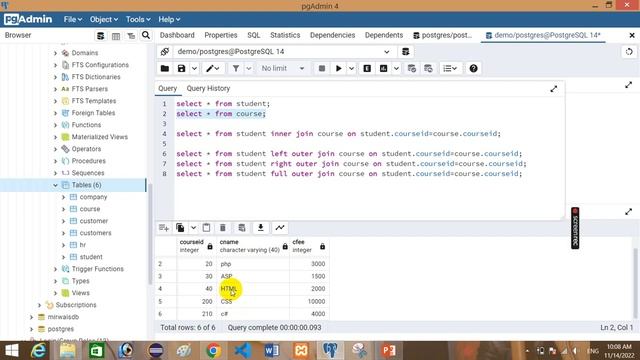Click the Explain query icon
Screen dimensions: 640x360
click(367, 69)
